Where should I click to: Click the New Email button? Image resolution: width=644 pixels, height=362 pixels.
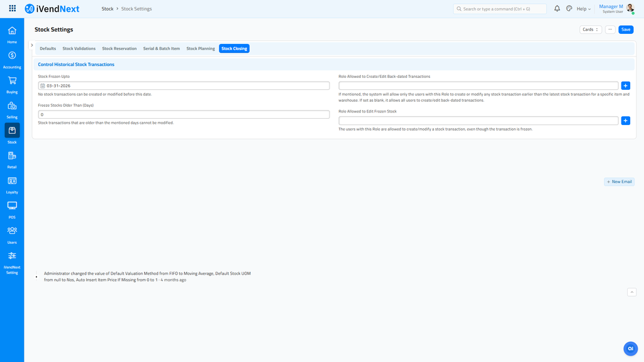(619, 182)
